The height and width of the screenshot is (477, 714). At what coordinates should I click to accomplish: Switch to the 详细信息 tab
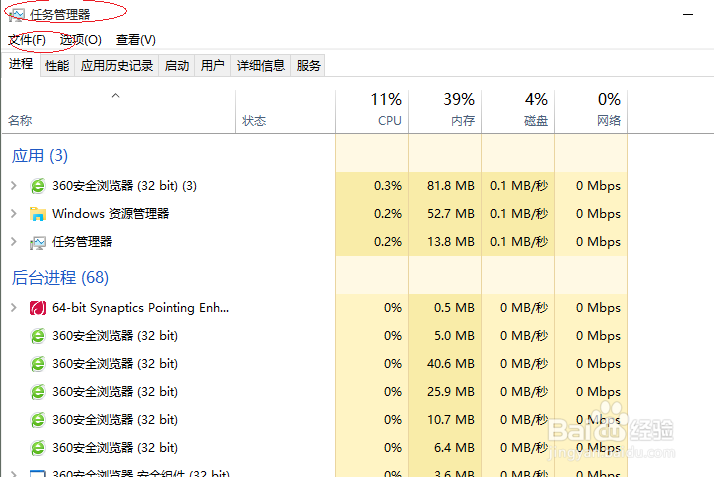[x=260, y=66]
